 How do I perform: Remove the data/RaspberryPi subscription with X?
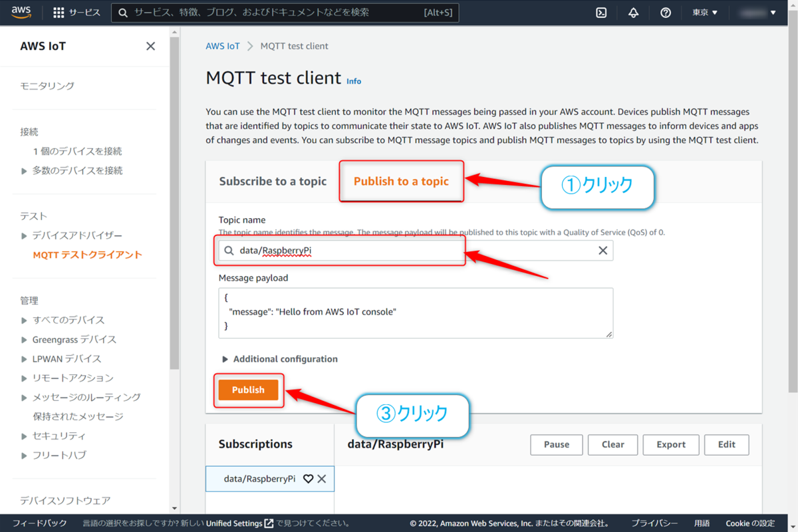(x=322, y=479)
